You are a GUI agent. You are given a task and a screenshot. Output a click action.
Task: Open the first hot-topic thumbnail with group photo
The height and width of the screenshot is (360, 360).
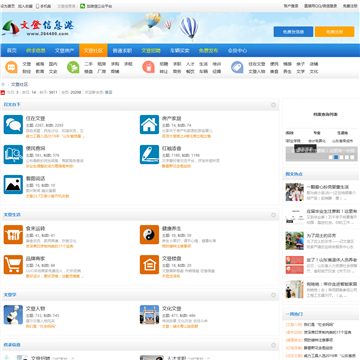coord(295,192)
